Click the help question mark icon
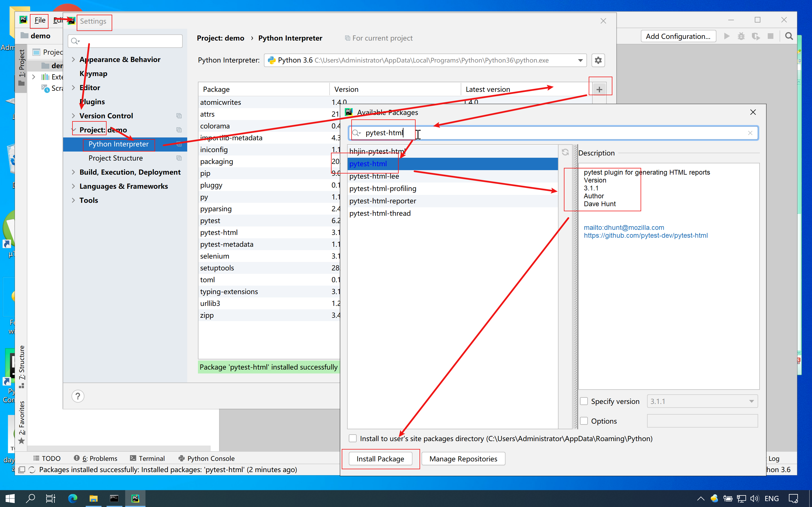This screenshot has width=812, height=507. (x=78, y=396)
